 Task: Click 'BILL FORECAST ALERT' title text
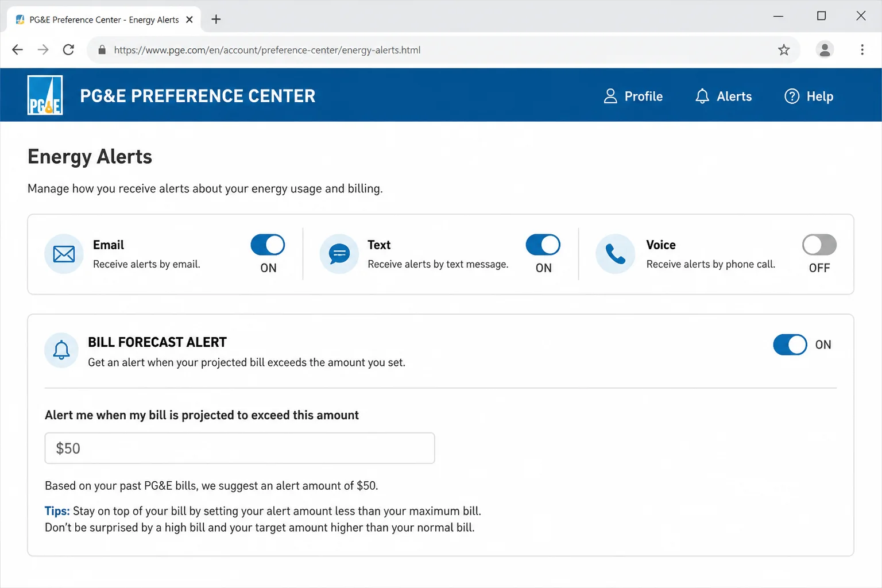[157, 342]
